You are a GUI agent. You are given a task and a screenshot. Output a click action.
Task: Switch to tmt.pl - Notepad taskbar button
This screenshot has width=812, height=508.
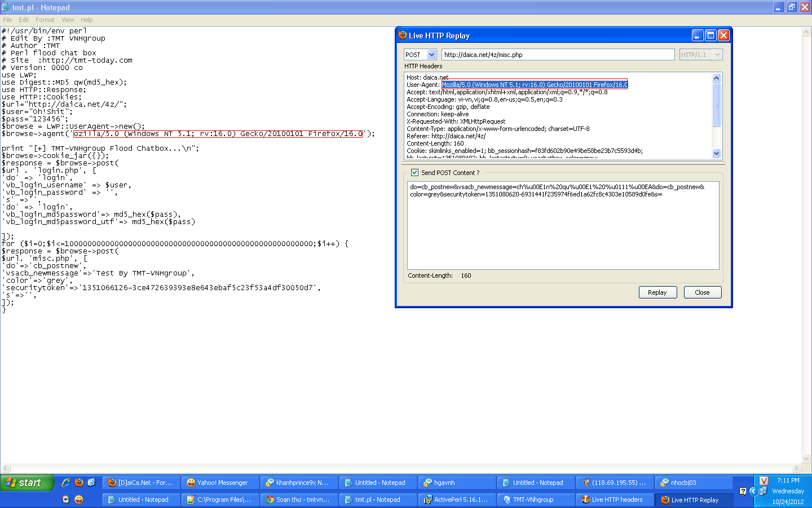tap(378, 500)
